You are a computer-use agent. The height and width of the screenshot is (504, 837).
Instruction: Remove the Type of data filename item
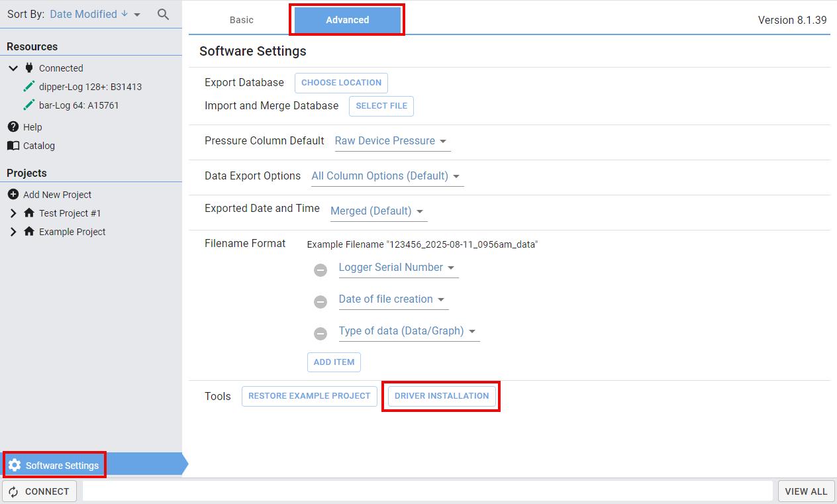[320, 334]
